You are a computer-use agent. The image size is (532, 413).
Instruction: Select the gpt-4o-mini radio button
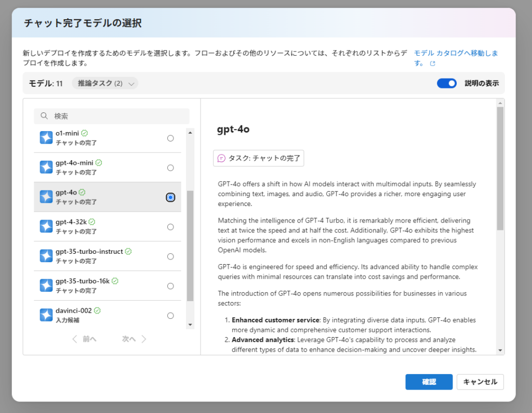(170, 168)
